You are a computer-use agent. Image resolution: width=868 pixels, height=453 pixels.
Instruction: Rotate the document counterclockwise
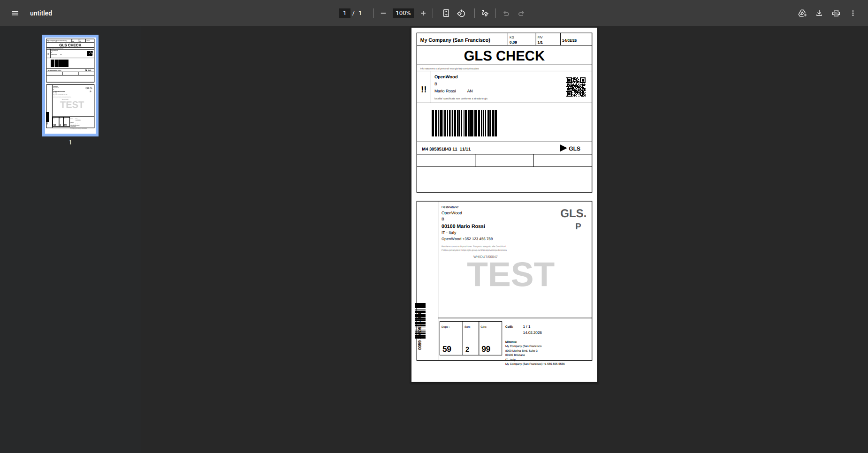(x=461, y=13)
